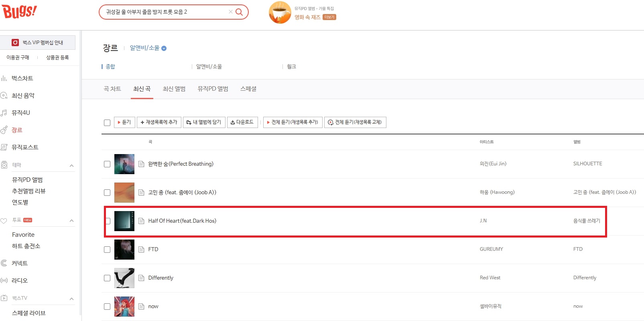
Task: Collapse the 투표 section chevron
Action: click(72, 220)
